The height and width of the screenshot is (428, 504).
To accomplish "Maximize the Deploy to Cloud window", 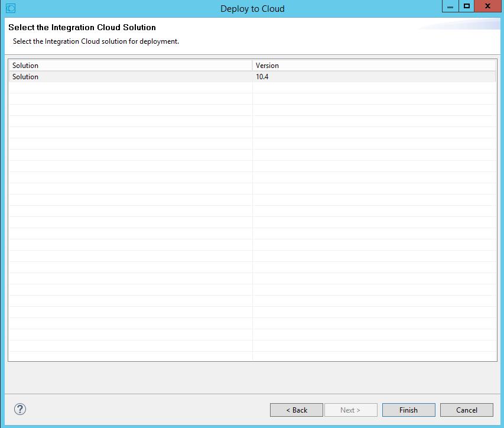I will (x=466, y=6).
